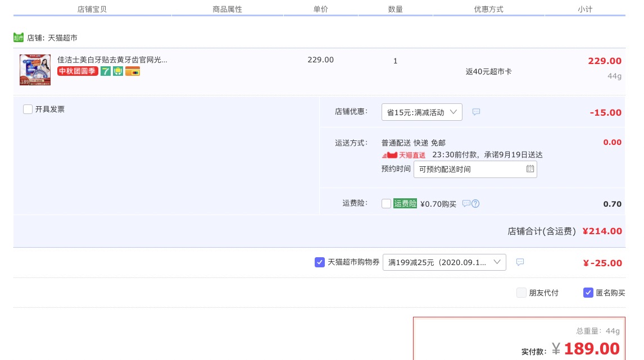Image resolution: width=644 pixels, height=360 pixels.
Task: Click message icon beside 天猫超市购物券 dropdown
Action: tap(520, 262)
